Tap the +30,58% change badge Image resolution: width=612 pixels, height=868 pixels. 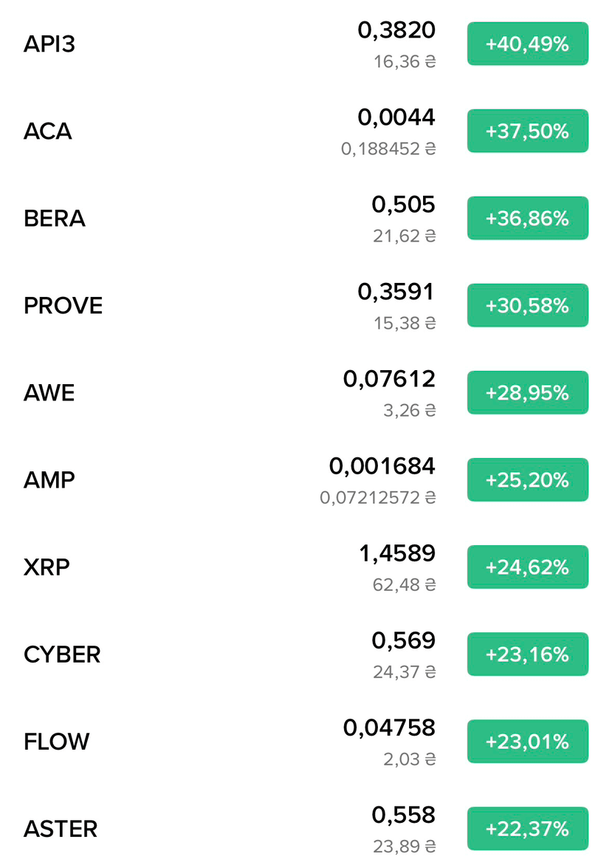[527, 305]
